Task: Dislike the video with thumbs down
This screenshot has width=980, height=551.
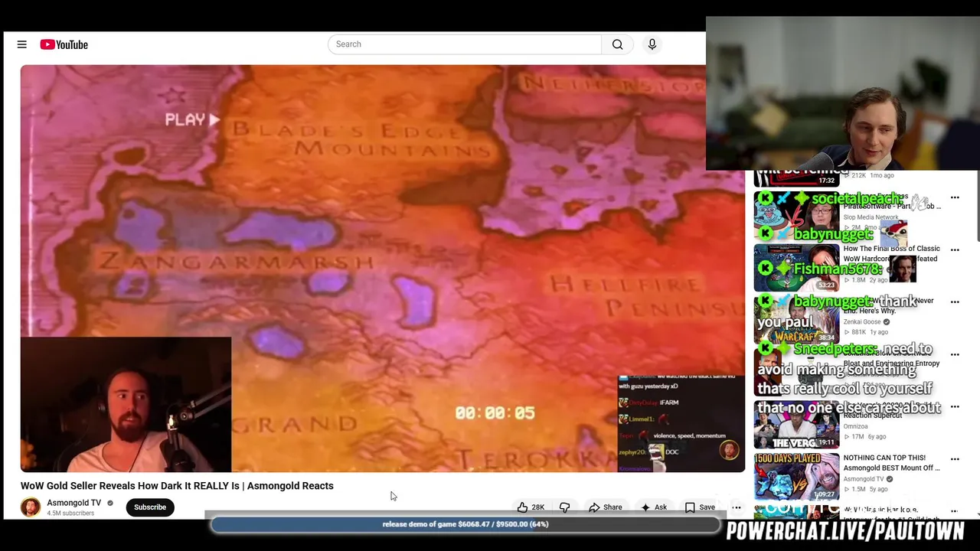Action: pyautogui.click(x=565, y=507)
